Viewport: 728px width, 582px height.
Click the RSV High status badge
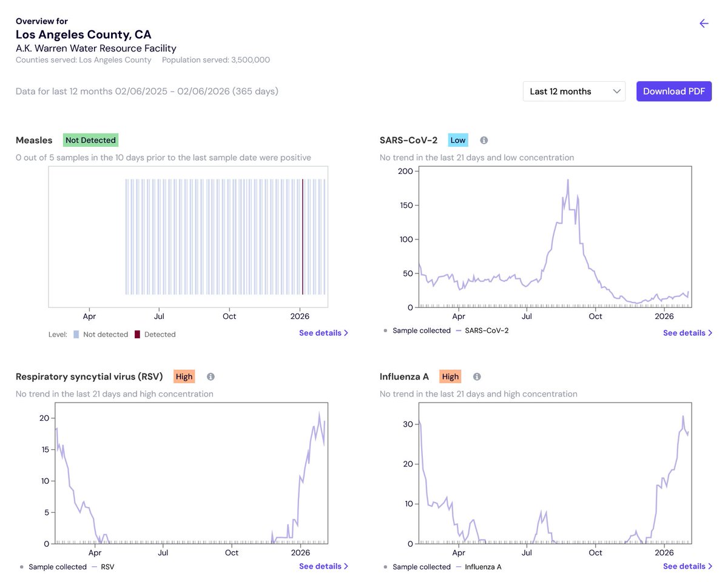[x=184, y=376]
